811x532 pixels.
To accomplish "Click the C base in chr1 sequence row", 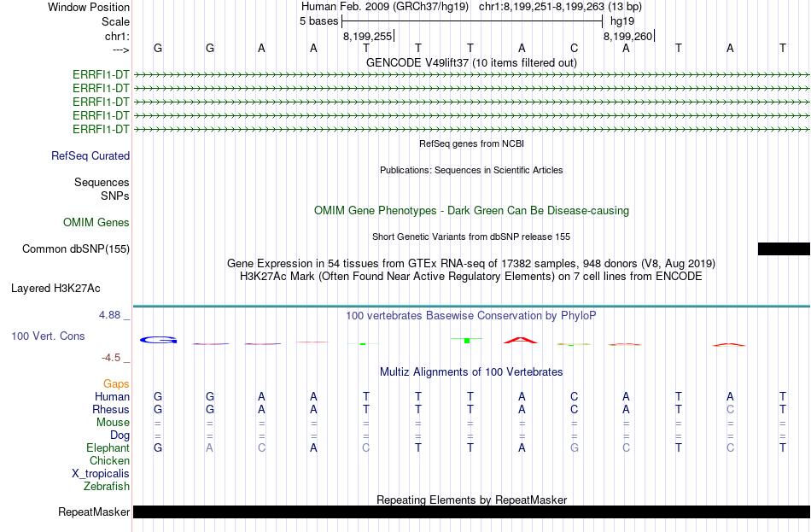I will (575, 48).
